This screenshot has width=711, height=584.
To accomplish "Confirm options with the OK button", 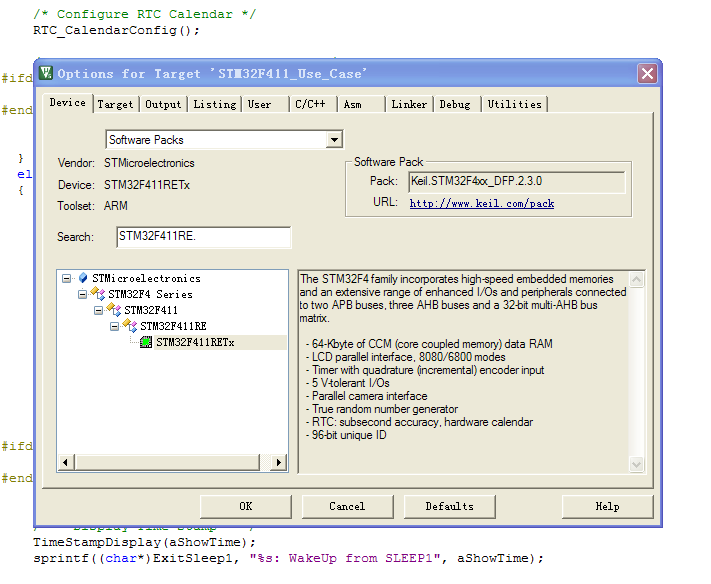I will coord(246,506).
